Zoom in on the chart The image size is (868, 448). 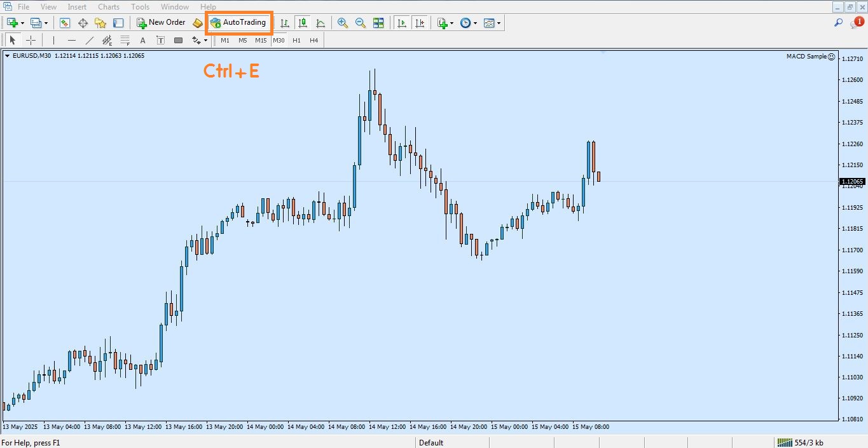(x=343, y=23)
